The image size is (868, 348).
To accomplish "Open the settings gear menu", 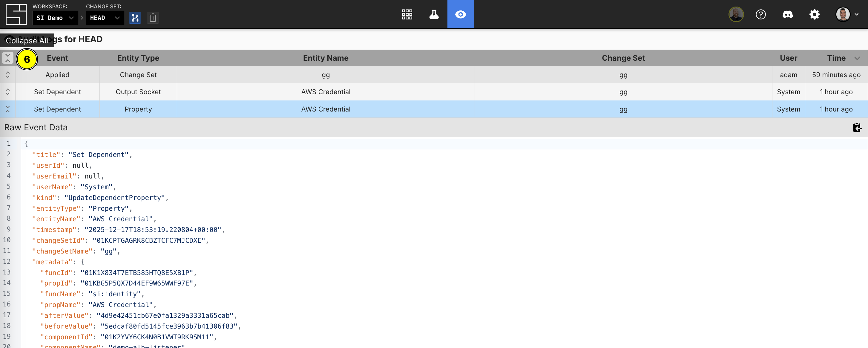I will (x=814, y=14).
